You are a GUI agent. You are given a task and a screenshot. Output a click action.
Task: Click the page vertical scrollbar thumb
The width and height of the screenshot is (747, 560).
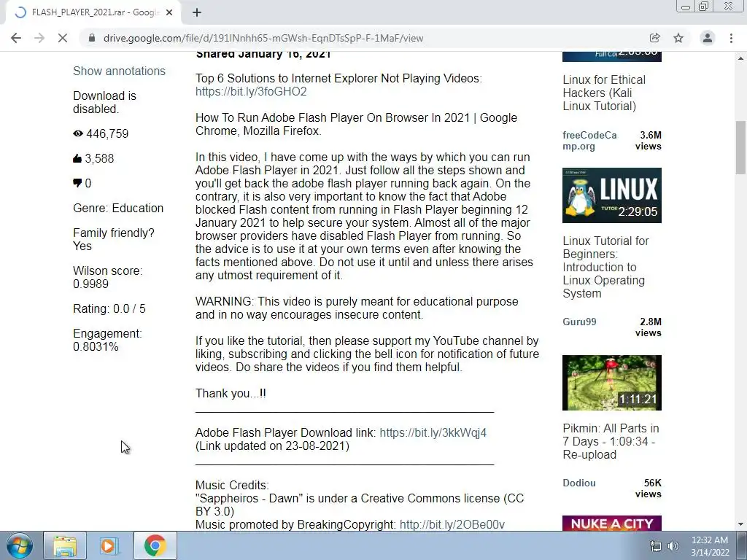coord(740,147)
